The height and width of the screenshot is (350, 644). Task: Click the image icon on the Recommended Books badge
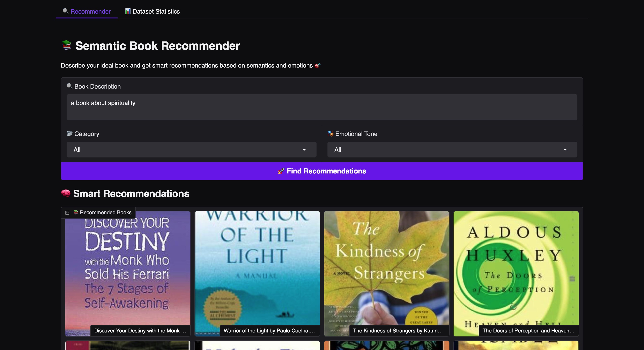tap(67, 212)
